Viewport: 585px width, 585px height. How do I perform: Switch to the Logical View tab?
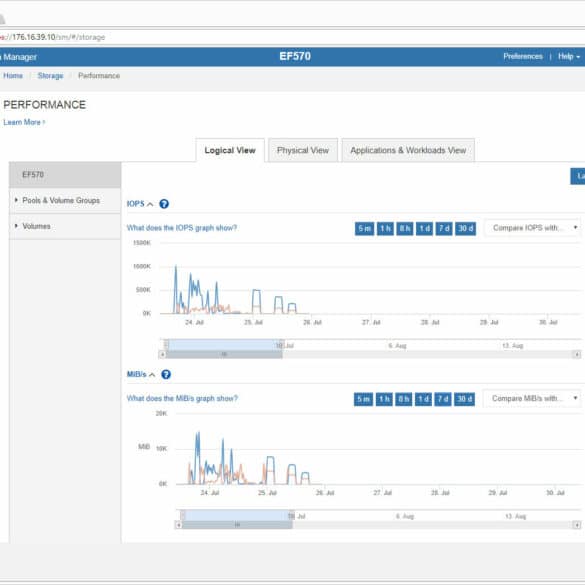230,150
